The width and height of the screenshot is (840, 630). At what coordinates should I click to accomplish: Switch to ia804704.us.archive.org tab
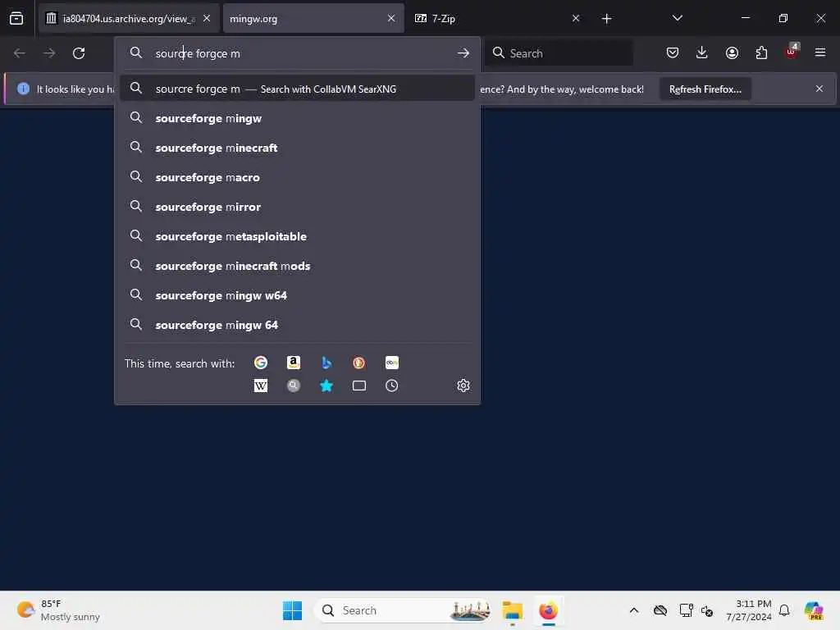[129, 18]
